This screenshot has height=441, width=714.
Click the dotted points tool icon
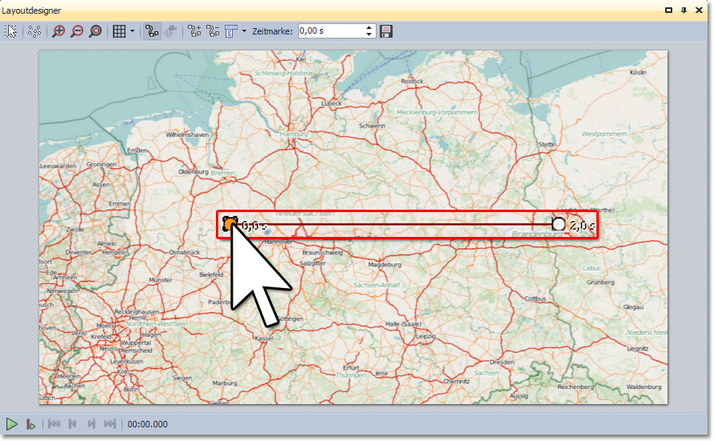(x=34, y=31)
